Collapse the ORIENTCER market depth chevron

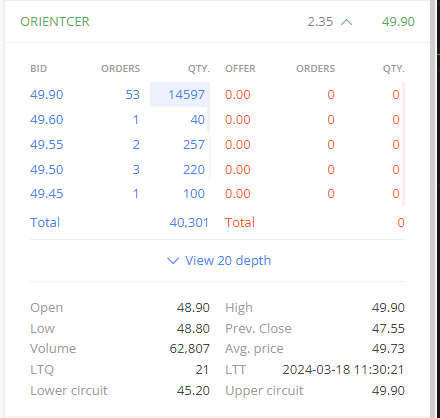347,22
